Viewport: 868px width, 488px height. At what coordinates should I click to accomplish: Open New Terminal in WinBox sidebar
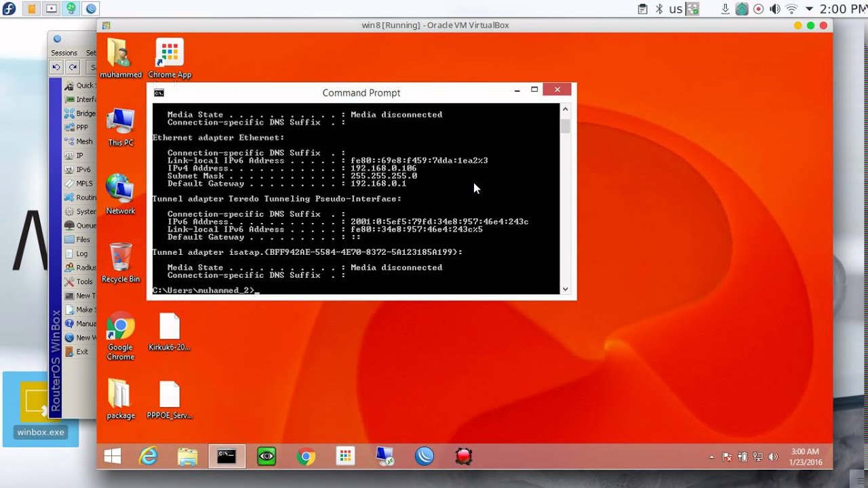click(x=80, y=296)
